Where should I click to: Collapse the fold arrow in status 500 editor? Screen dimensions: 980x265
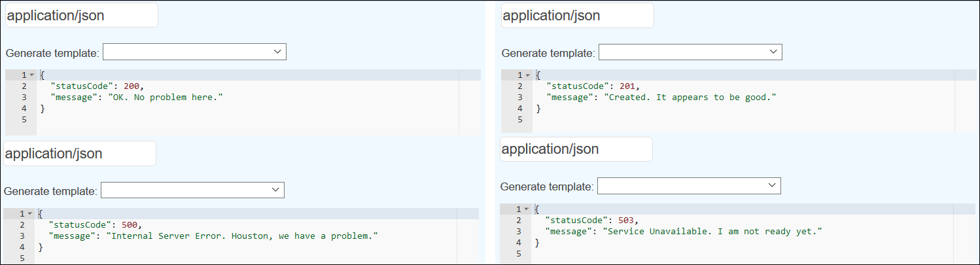tap(29, 214)
